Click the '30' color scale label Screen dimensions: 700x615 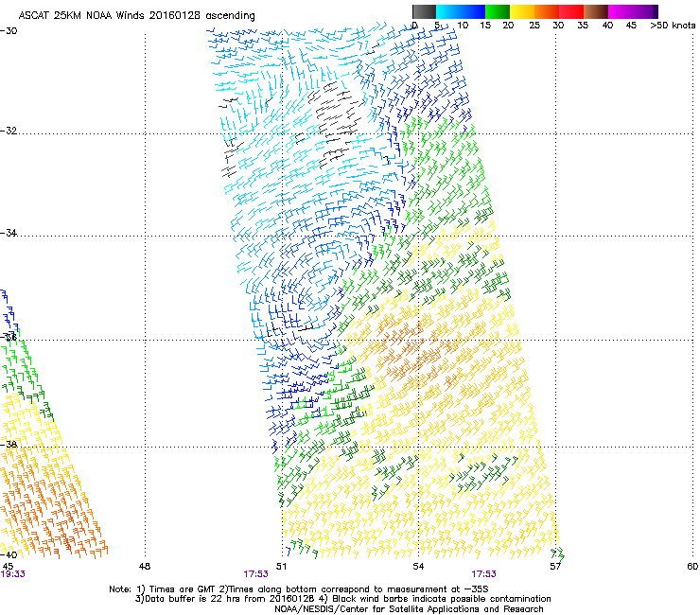click(x=558, y=26)
